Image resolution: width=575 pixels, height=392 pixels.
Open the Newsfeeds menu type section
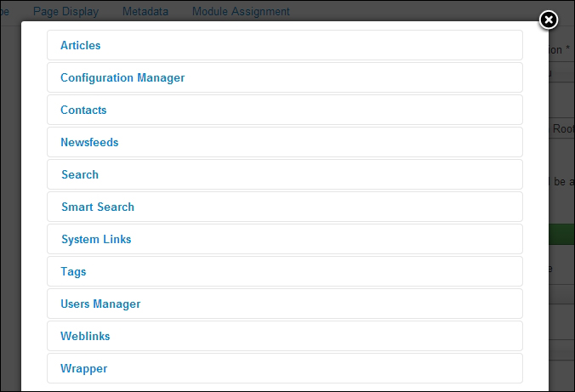pyautogui.click(x=89, y=142)
